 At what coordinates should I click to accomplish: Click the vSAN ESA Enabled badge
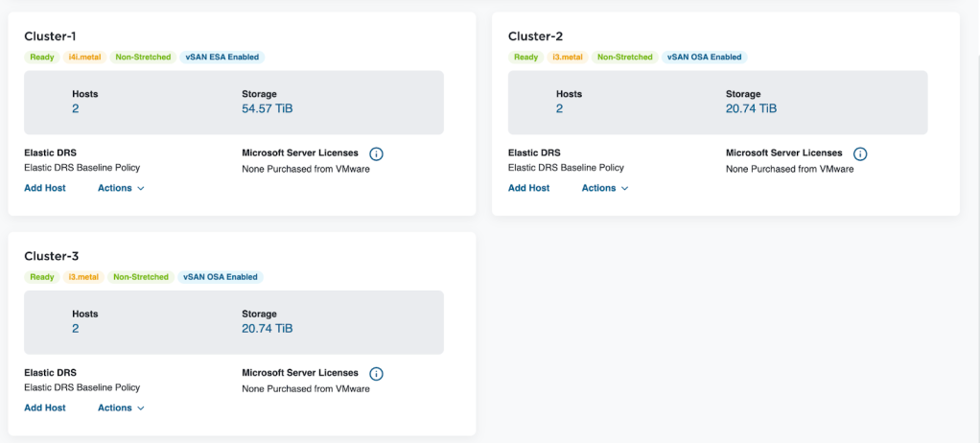pyautogui.click(x=222, y=58)
